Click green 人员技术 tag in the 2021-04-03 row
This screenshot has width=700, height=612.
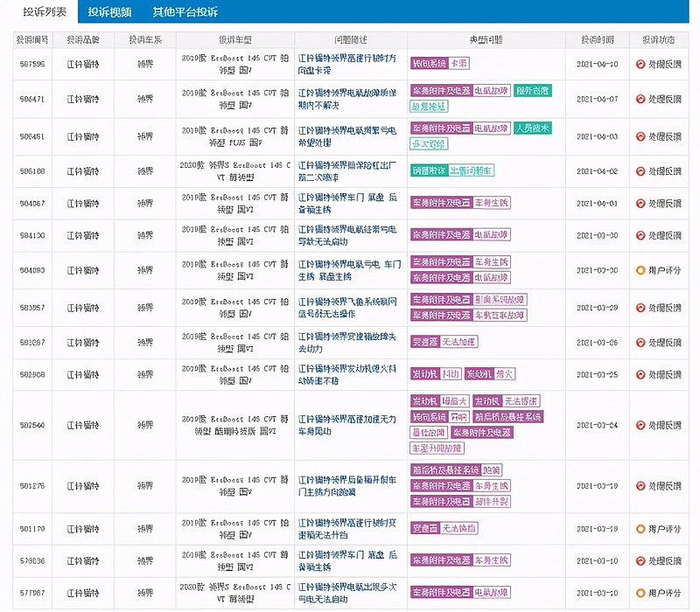click(x=533, y=129)
